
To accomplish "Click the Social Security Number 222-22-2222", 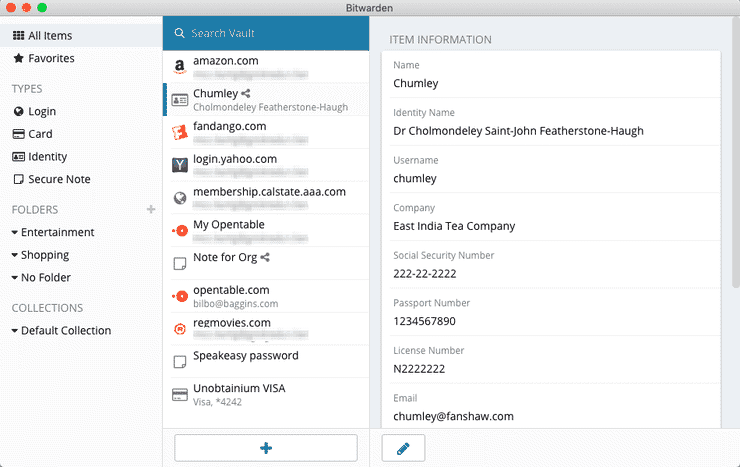I will 425,274.
